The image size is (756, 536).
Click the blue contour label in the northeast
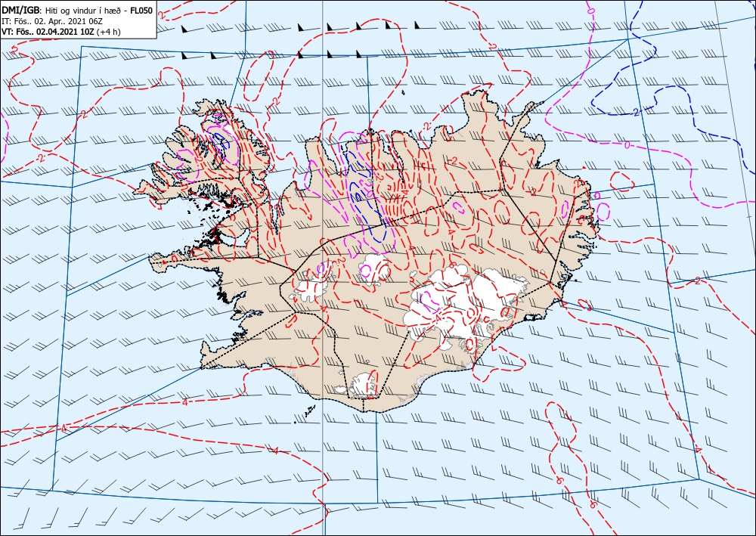pos(636,113)
